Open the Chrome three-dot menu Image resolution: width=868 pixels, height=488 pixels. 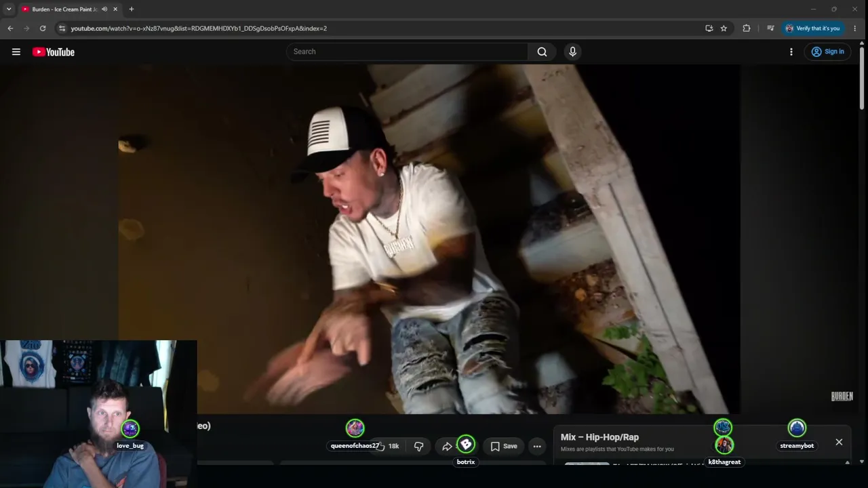coord(854,28)
